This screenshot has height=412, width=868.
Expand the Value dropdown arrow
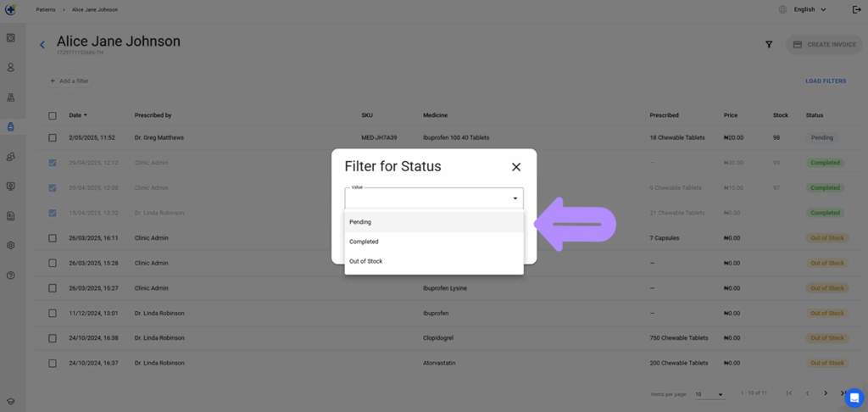pos(515,198)
